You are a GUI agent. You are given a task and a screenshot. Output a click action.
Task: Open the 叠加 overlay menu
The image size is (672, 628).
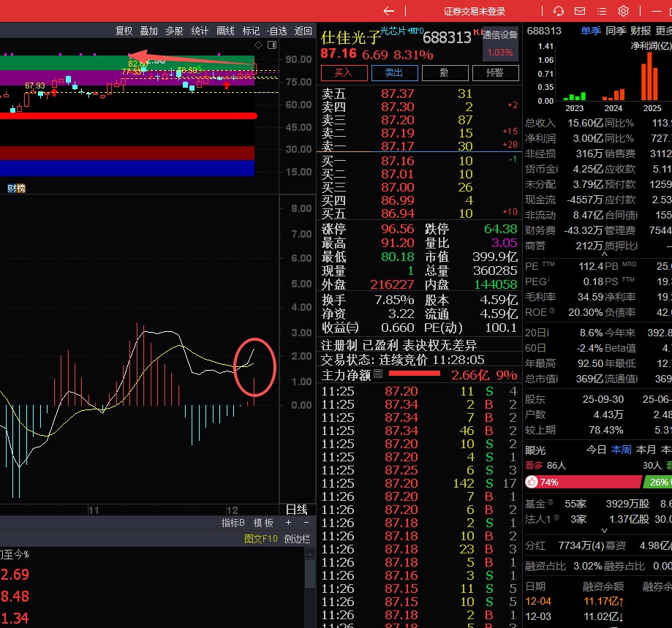(x=149, y=31)
